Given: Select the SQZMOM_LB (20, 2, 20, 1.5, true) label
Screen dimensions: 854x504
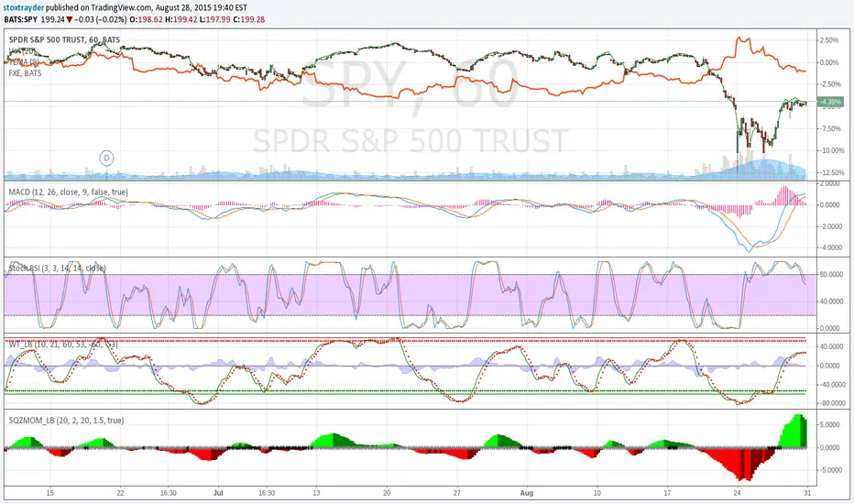Looking at the screenshot, I should coord(67,421).
